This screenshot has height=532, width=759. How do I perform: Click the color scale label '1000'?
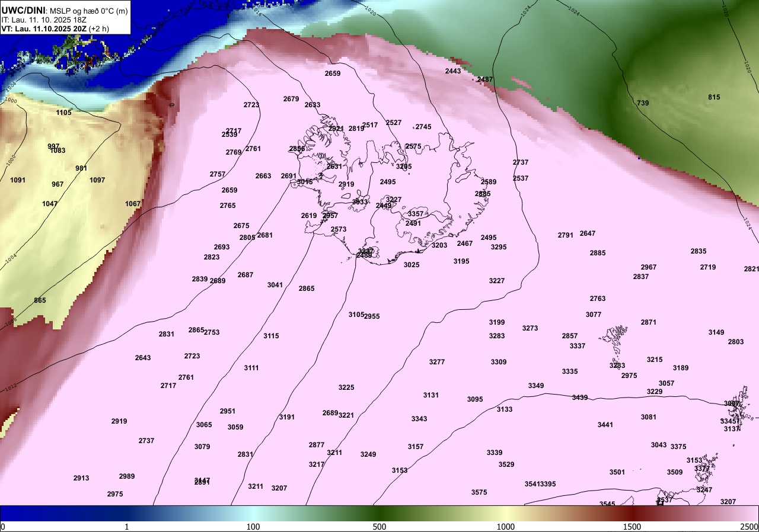506,527
